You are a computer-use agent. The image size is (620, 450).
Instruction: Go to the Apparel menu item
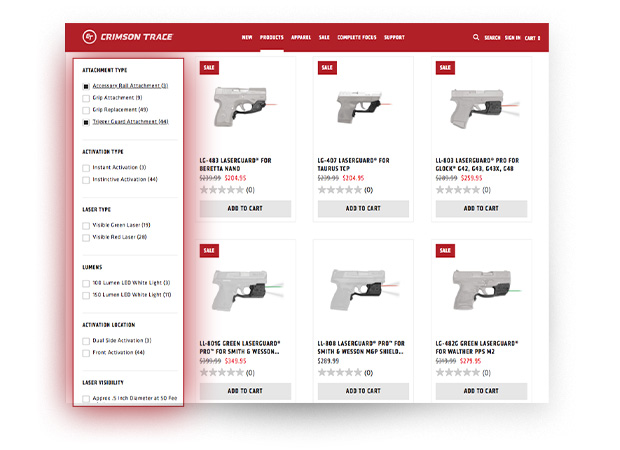[301, 37]
